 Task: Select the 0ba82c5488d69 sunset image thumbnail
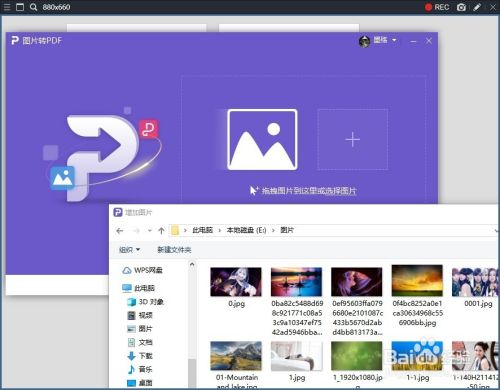[297, 282]
